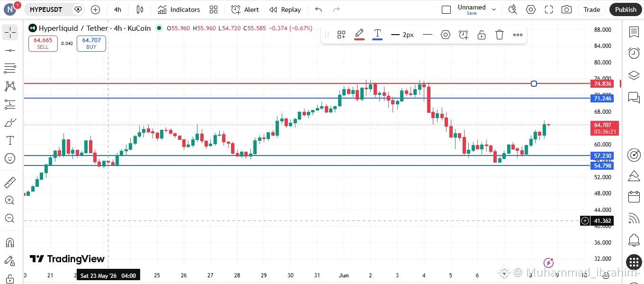The height and width of the screenshot is (284, 644).
Task: Open the chats panel
Action: click(634, 97)
